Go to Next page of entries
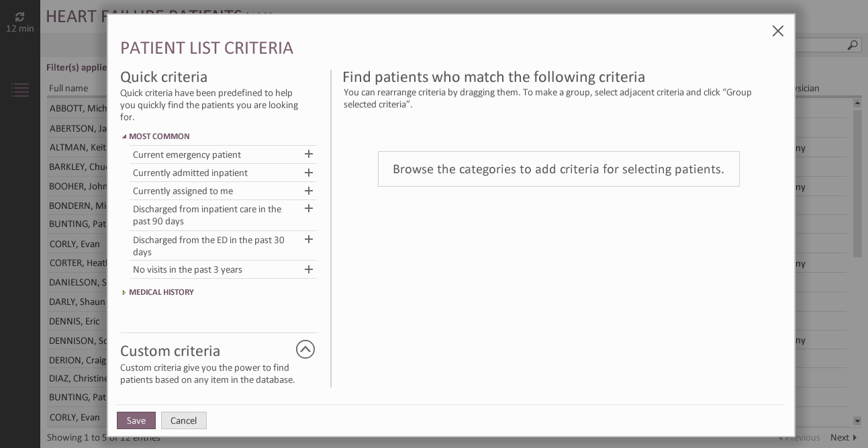 click(844, 437)
